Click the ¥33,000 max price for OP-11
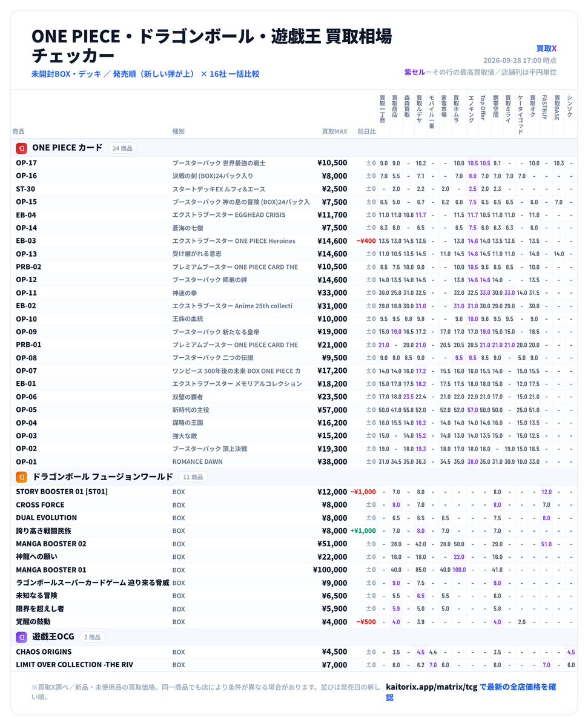Screen dimensions: 588x726 point(332,292)
